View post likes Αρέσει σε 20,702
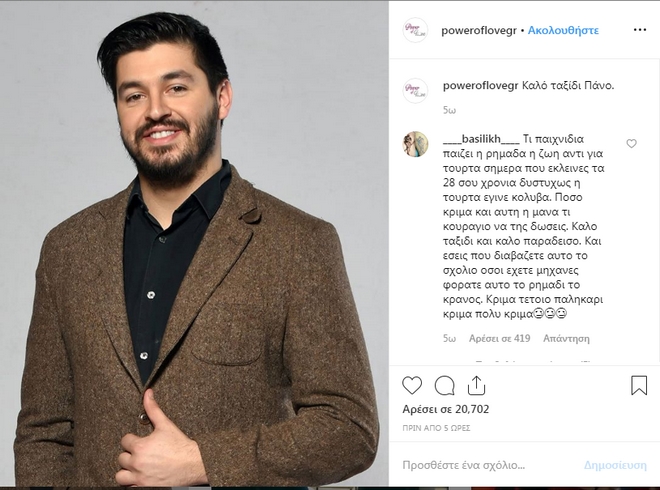 click(x=446, y=409)
